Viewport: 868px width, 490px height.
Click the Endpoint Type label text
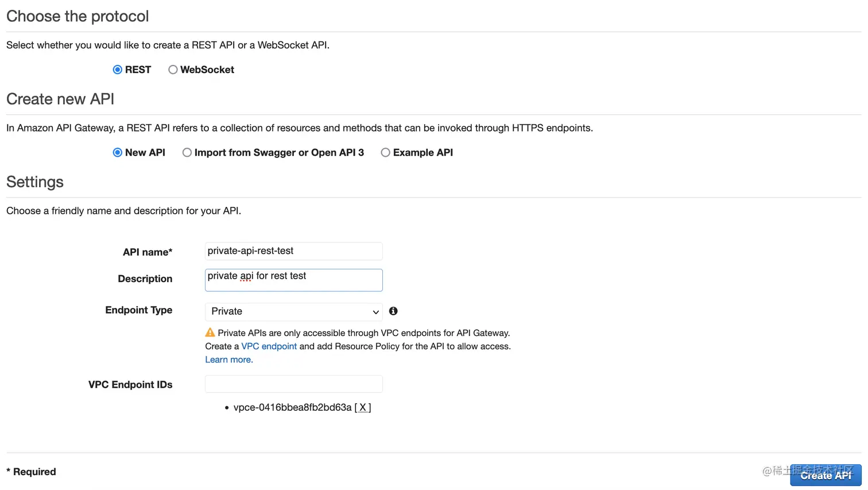[x=138, y=310]
